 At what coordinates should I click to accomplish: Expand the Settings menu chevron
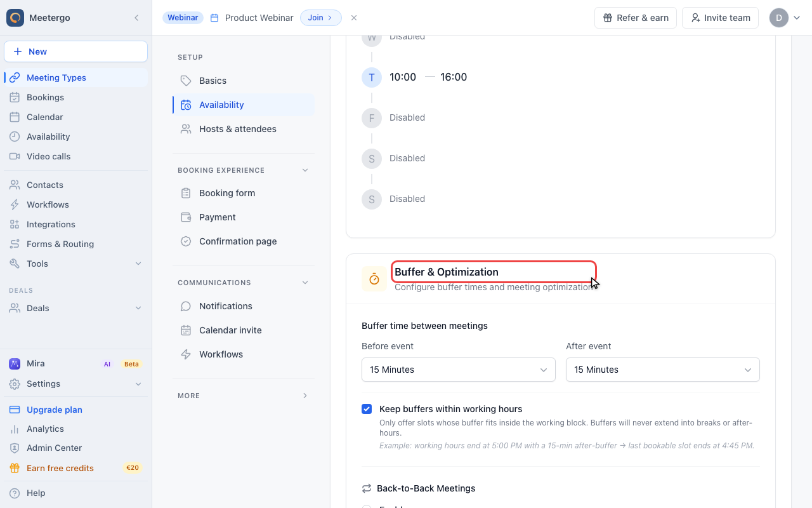(x=138, y=384)
